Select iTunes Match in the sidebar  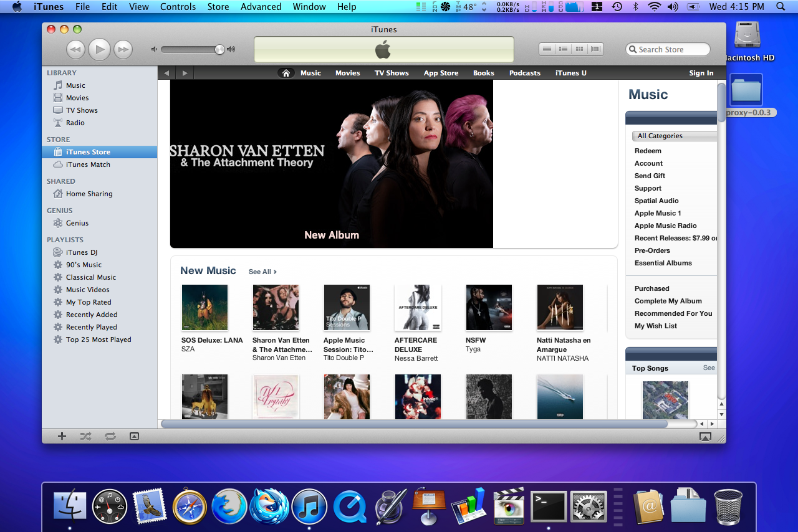point(88,164)
